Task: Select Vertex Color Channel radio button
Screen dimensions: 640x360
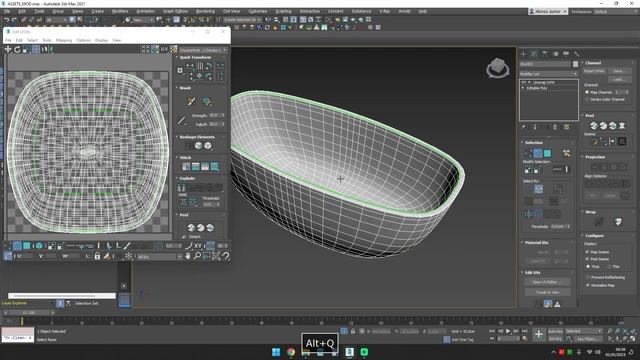Action: tap(587, 99)
